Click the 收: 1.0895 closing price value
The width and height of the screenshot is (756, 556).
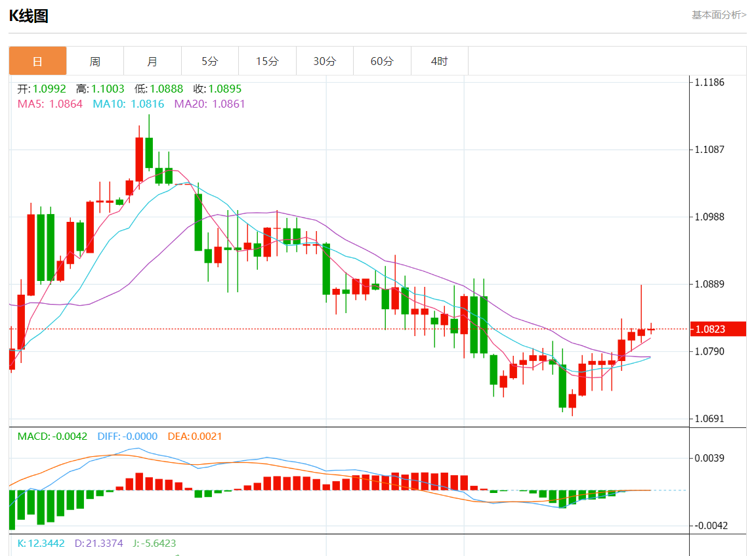217,89
